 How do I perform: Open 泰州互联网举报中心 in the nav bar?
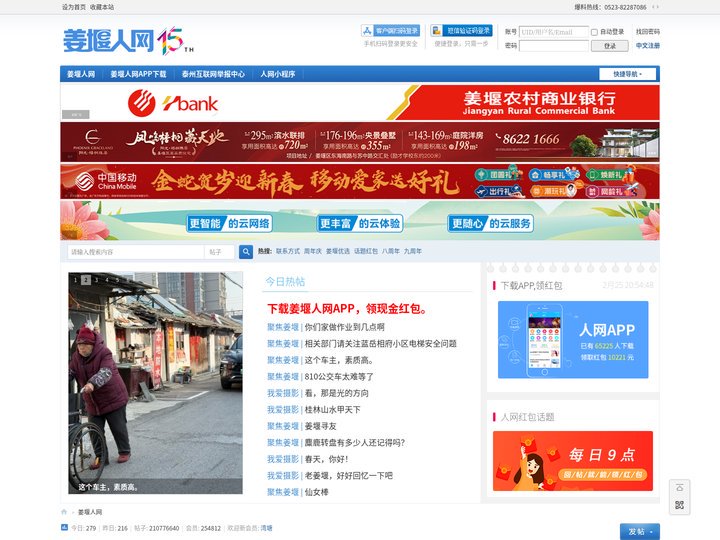click(x=213, y=74)
